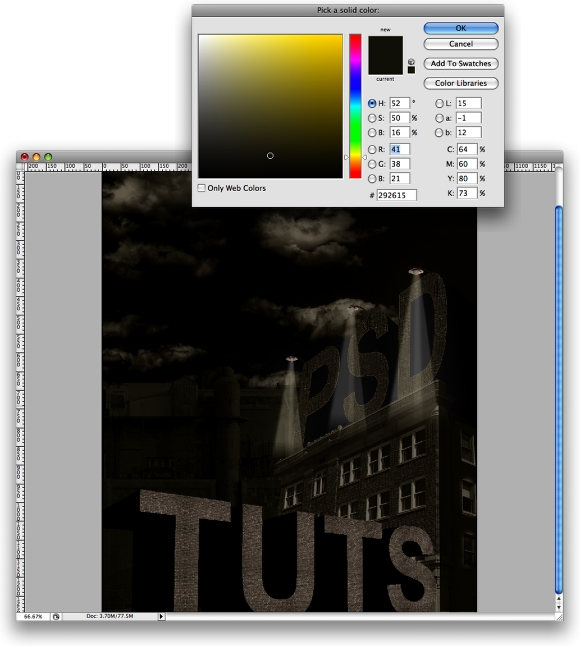This screenshot has height=646, width=580.
Task: Click the hex field 292615
Action: pyautogui.click(x=397, y=195)
